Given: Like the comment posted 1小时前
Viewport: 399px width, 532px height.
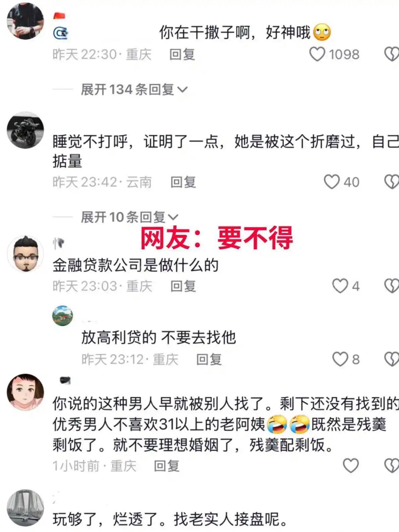Looking at the screenshot, I should [x=351, y=466].
